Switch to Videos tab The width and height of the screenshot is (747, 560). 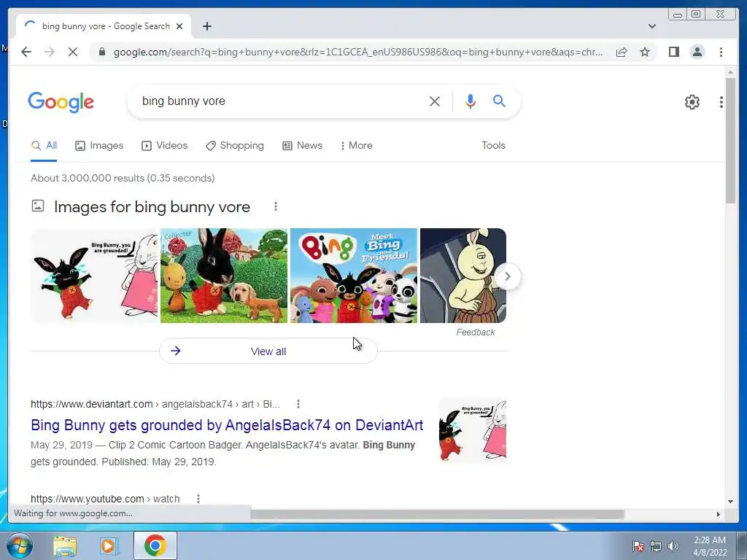pos(164,146)
